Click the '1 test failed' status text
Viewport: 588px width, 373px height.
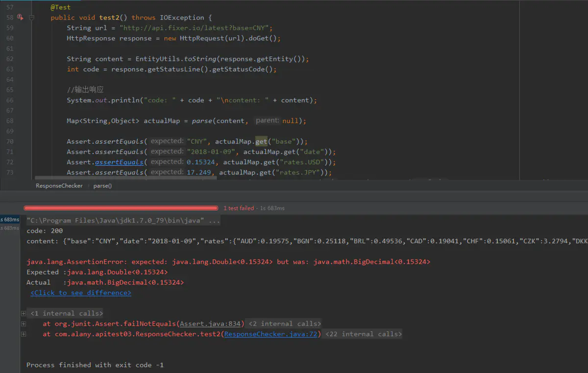(x=239, y=208)
